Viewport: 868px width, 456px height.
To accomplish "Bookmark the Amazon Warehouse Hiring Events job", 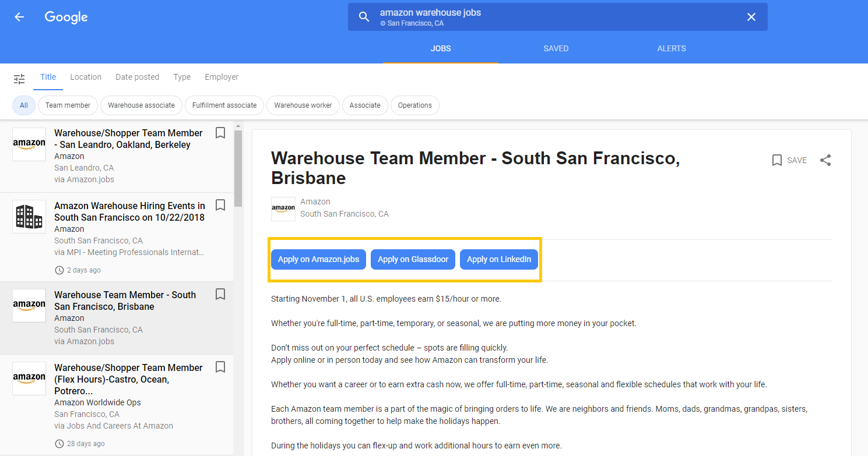I will coord(220,205).
